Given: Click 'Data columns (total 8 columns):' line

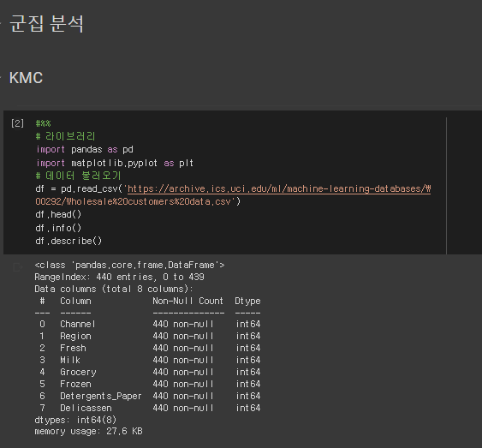Looking at the screenshot, I should 114,289.
